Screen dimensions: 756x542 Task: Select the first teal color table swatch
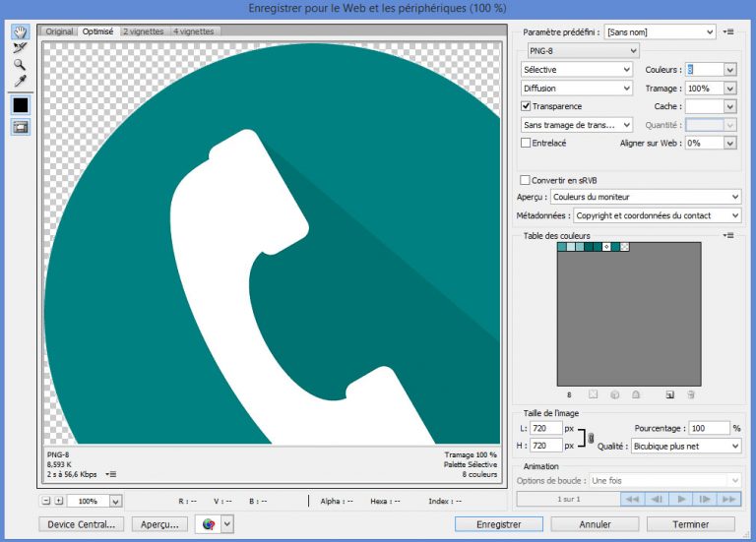[562, 247]
